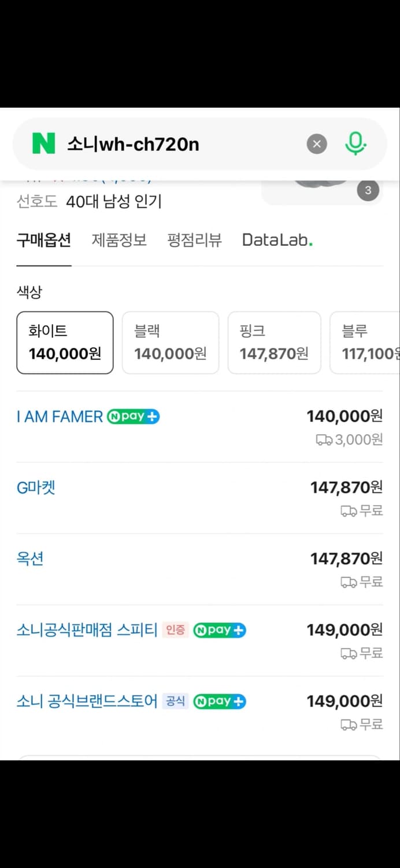Tap the Naver logo in the search bar
This screenshot has width=400, height=868.
point(44,144)
